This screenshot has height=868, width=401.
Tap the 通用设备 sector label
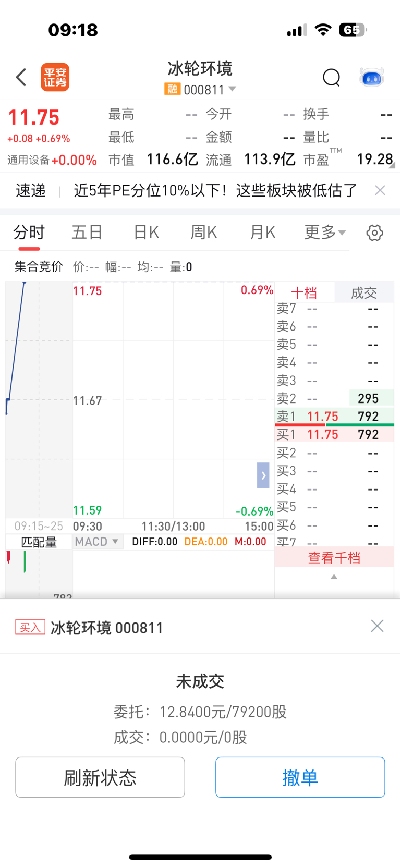(29, 160)
